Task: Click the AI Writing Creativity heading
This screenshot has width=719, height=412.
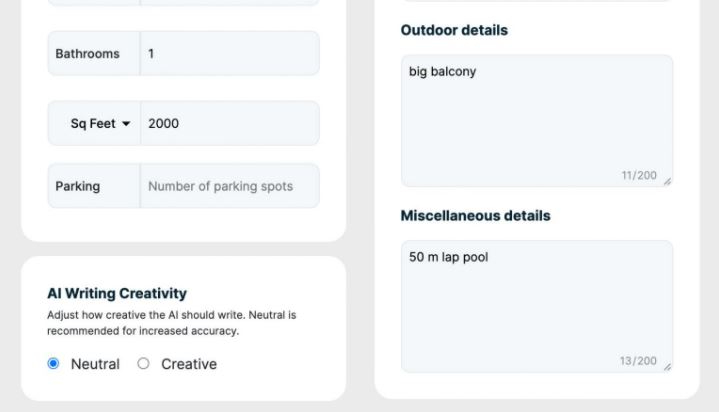Action: point(117,293)
